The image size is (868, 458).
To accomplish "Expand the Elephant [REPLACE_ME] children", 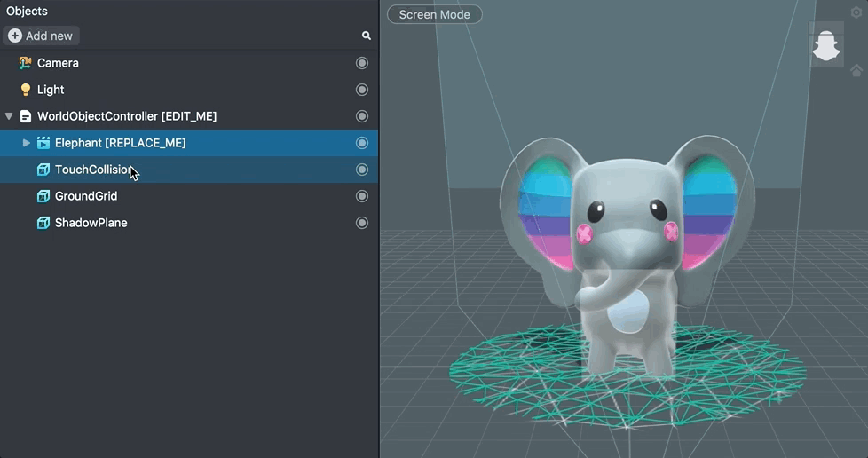I will (x=27, y=143).
